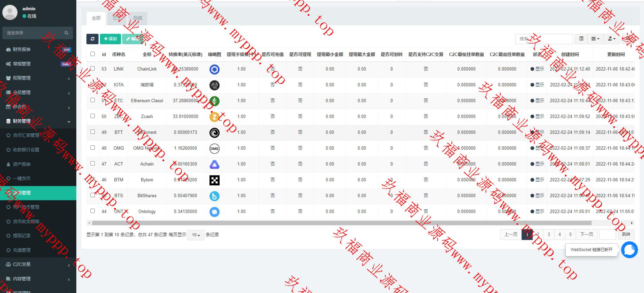The width and height of the screenshot is (644, 293).
Task: Collapse the 财务管理 sidebar menu
Action: [38, 121]
